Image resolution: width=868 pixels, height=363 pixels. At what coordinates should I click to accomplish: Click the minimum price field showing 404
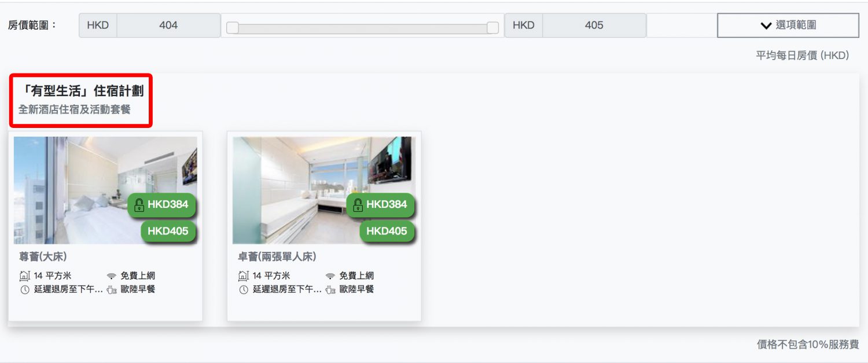click(x=168, y=25)
